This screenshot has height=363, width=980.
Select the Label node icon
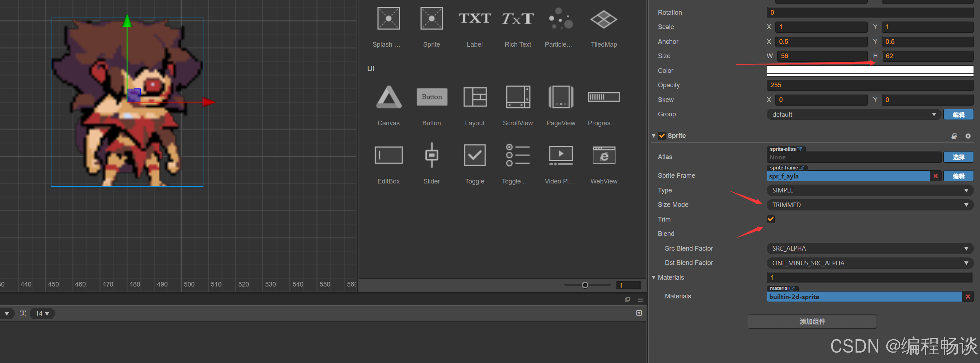pyautogui.click(x=475, y=18)
